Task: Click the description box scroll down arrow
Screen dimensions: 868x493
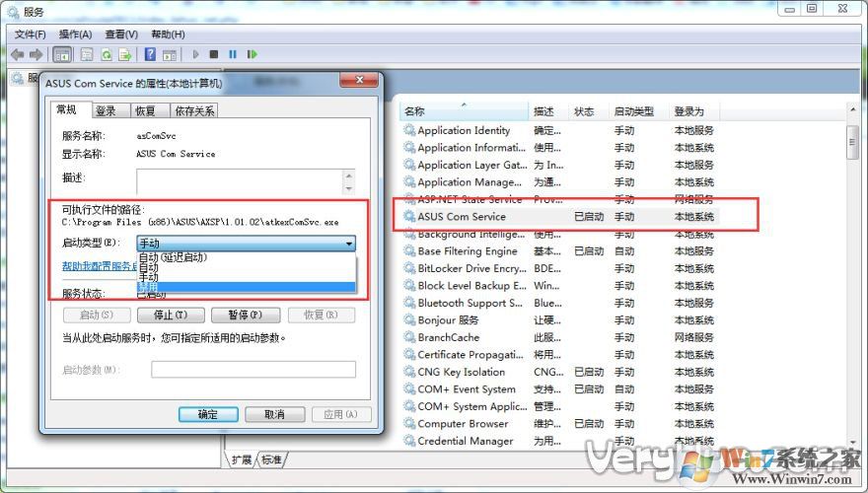Action: coord(349,188)
